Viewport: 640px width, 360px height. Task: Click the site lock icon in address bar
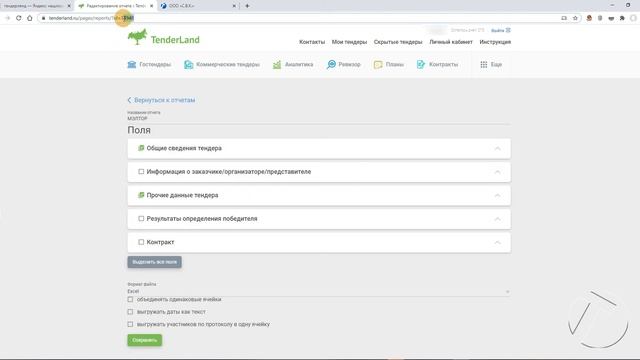(x=43, y=18)
